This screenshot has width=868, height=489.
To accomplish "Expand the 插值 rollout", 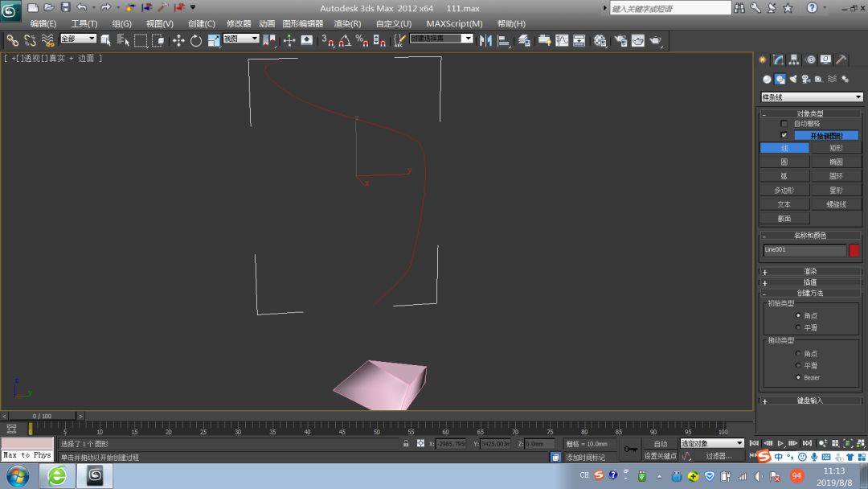I will 810,282.
